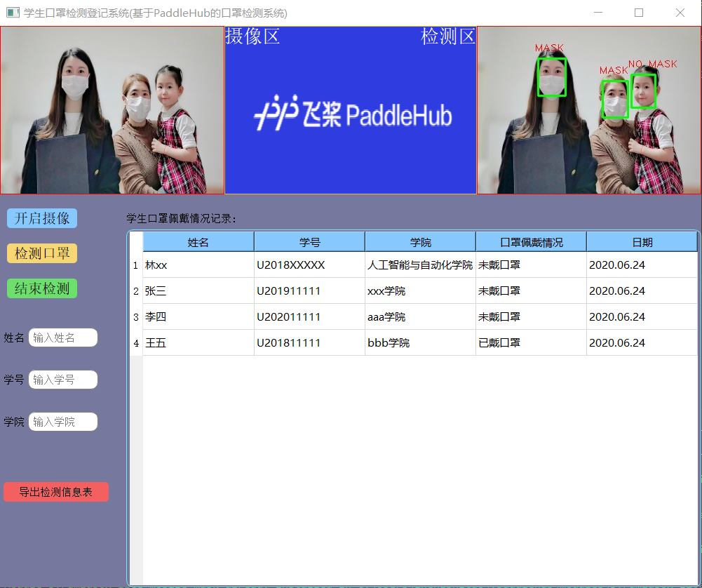702x588 pixels.
Task: Focus the 输入姓名 name field
Action: click(63, 338)
